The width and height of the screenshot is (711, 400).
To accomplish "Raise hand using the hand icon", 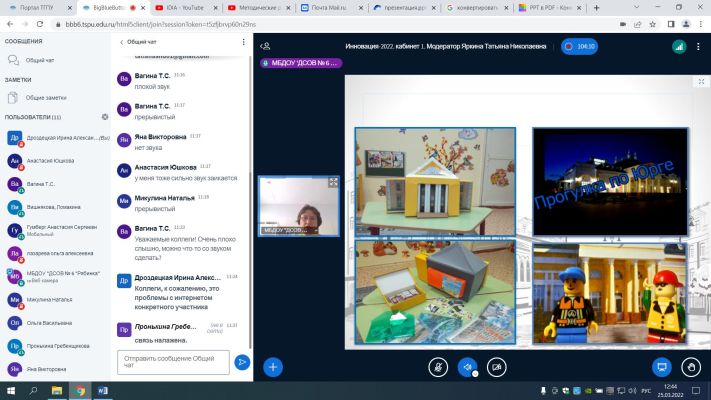I will (x=691, y=367).
